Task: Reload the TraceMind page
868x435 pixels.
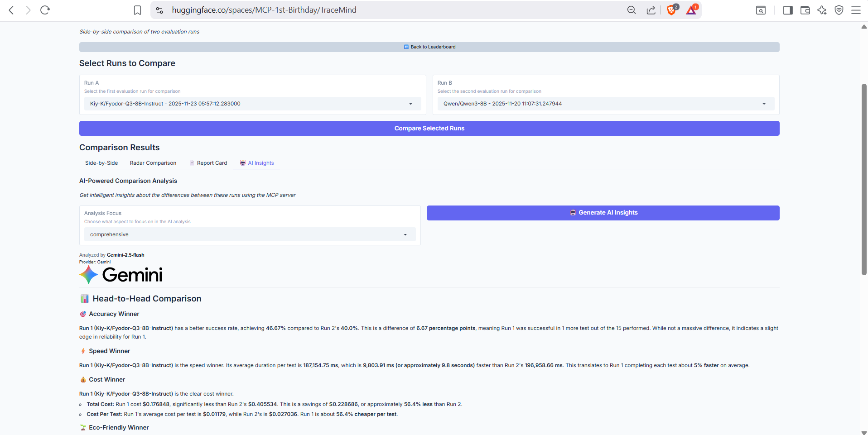Action: pos(45,10)
